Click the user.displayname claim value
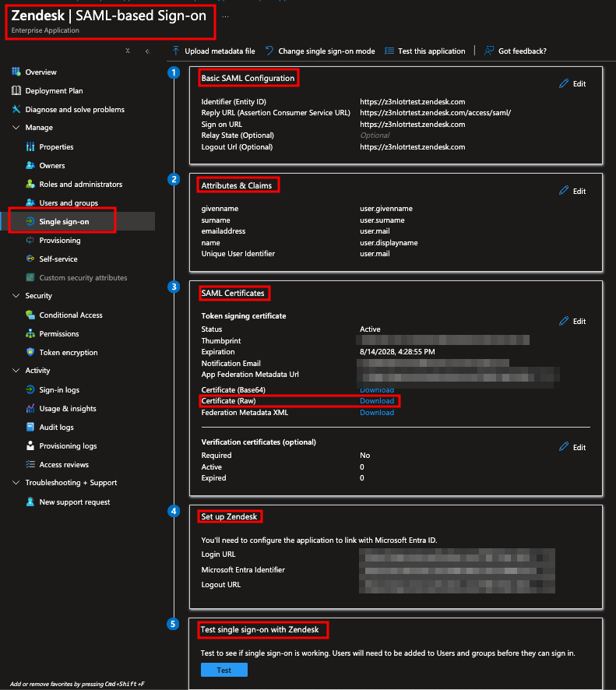Viewport: 616px width, 690px height. [389, 242]
